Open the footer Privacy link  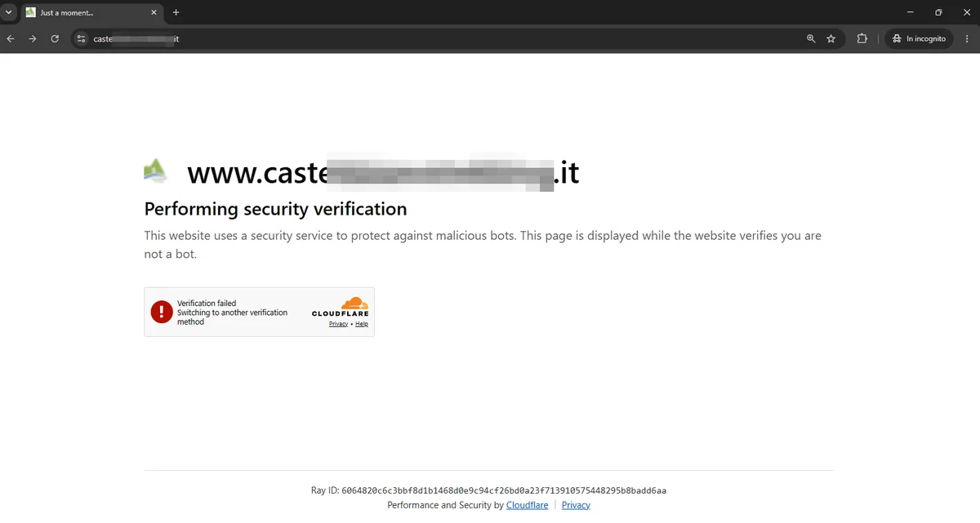click(576, 505)
